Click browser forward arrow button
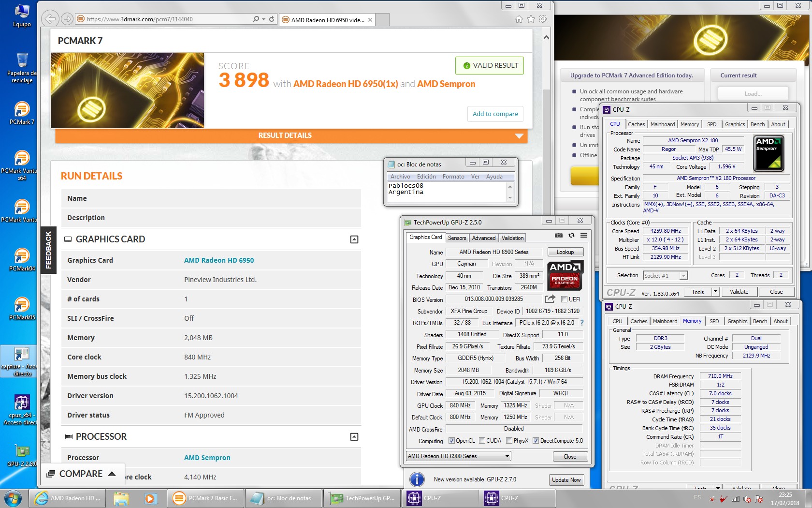 pyautogui.click(x=67, y=19)
